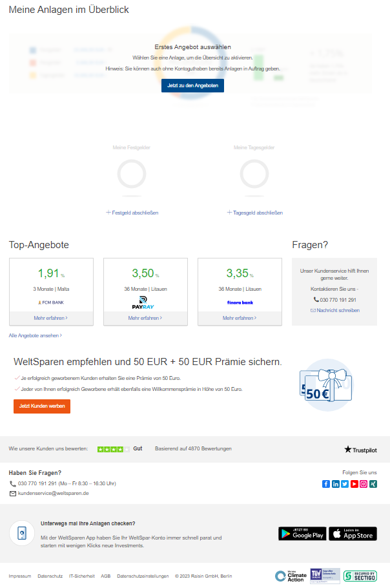This screenshot has width=390, height=588.
Task: Click the TÜV certification badge
Action: coord(325,576)
